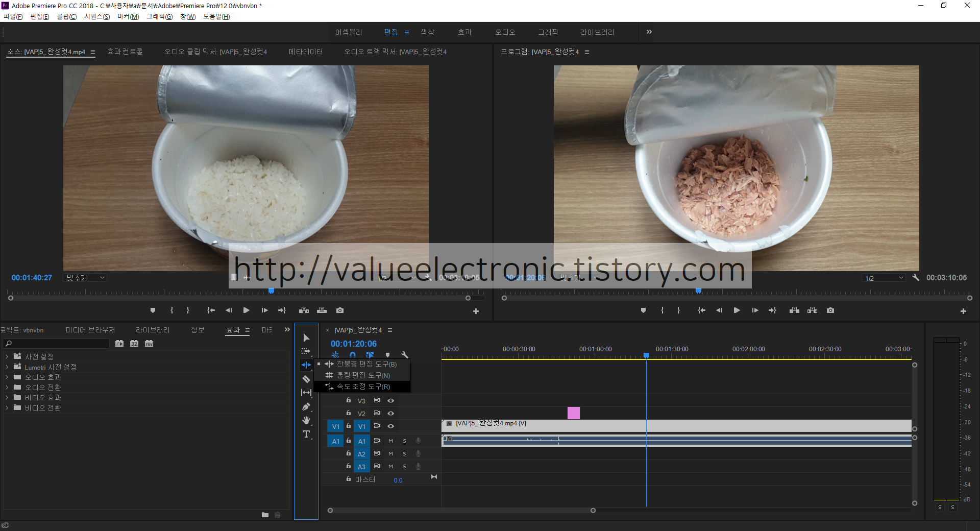
Task: Click Lift button in Program monitor
Action: 794,310
